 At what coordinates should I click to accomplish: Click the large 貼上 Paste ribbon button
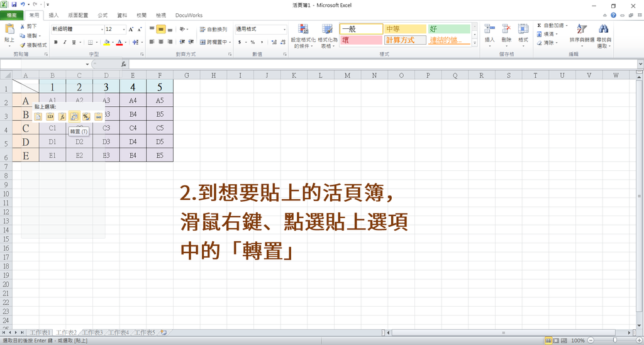[x=9, y=35]
